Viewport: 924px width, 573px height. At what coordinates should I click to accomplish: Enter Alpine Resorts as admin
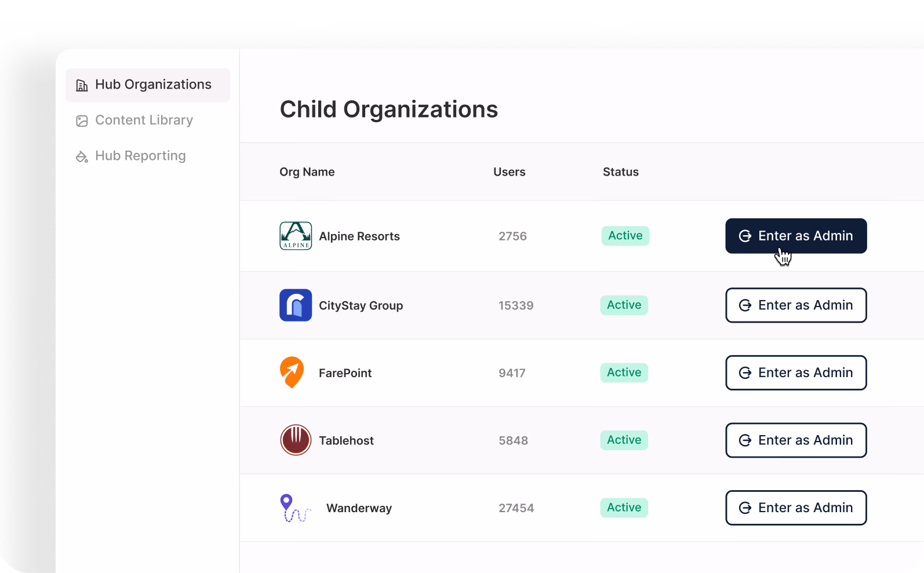click(x=796, y=236)
